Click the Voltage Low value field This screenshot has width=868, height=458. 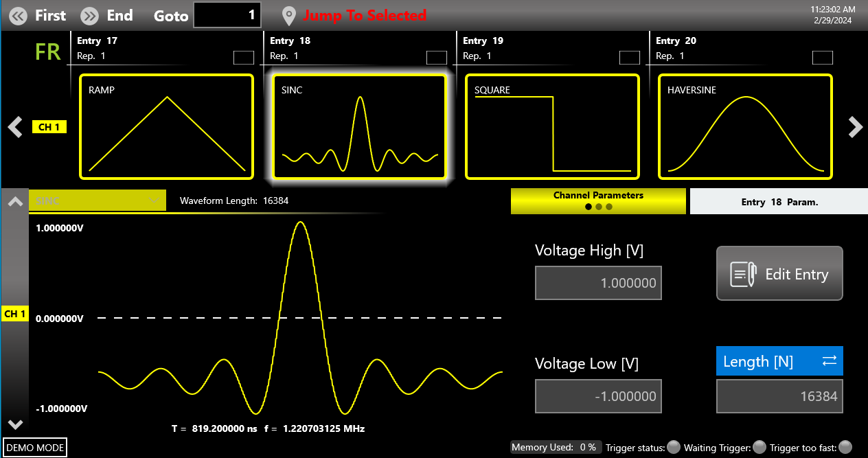[x=598, y=396]
